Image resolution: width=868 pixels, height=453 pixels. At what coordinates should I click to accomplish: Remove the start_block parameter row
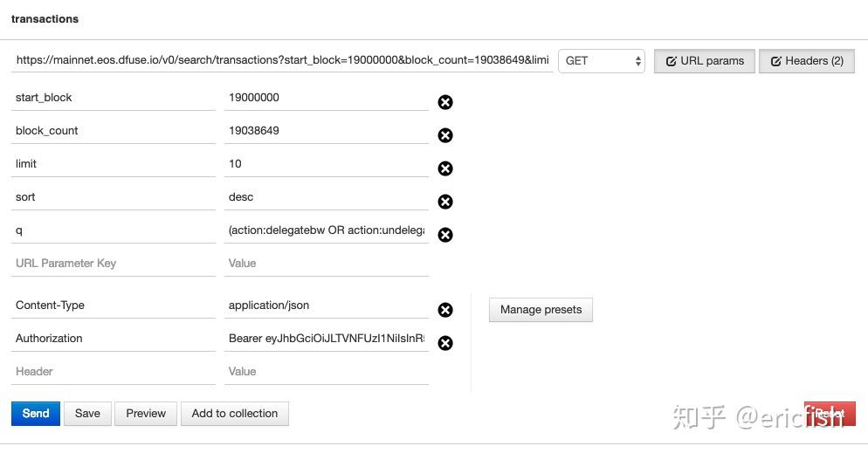pyautogui.click(x=445, y=102)
